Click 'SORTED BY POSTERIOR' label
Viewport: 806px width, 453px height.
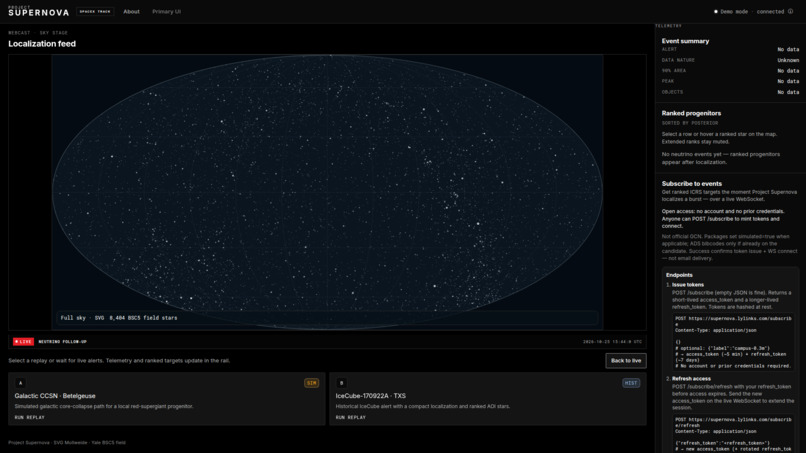[690, 123]
